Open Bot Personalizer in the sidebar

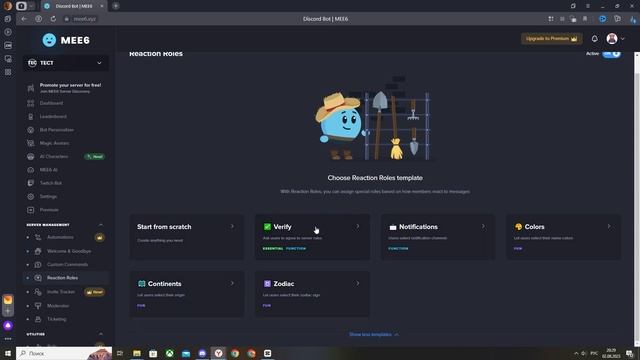[x=57, y=130]
